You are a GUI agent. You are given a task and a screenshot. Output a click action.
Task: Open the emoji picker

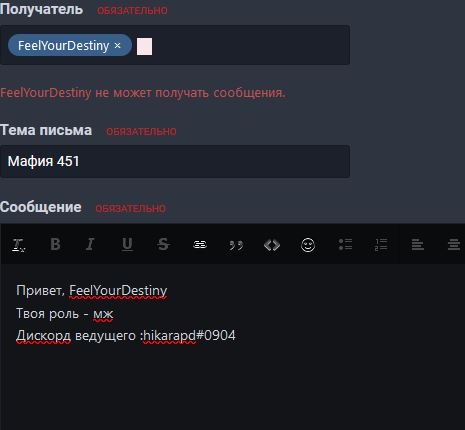pyautogui.click(x=308, y=245)
